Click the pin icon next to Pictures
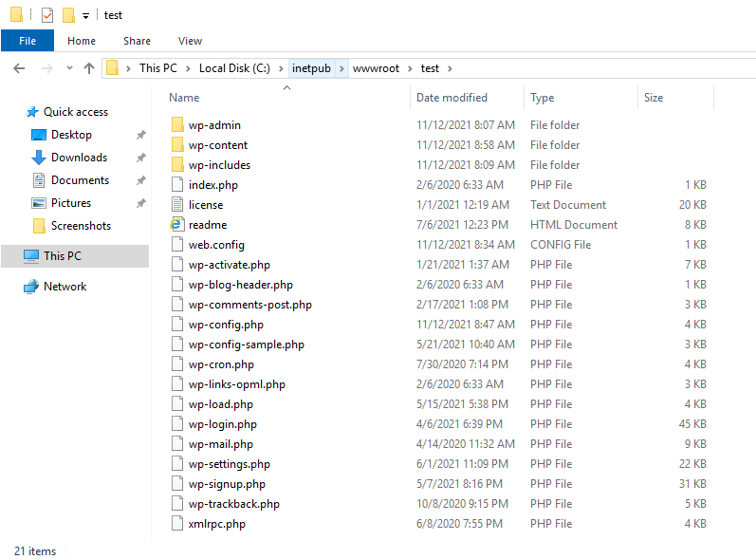756x559 pixels. [140, 203]
